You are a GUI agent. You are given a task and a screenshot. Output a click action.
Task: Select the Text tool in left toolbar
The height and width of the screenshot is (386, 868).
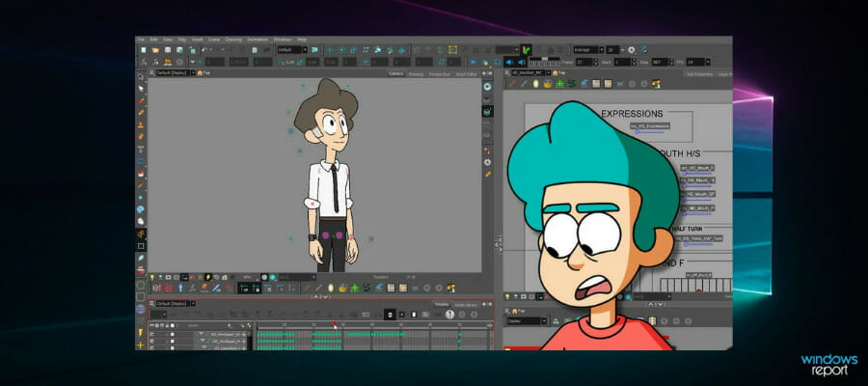coord(141,149)
